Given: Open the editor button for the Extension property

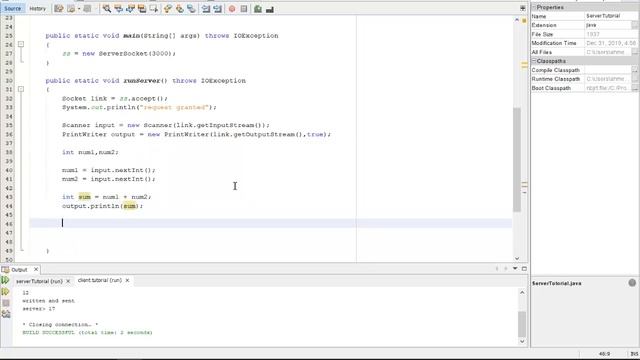Looking at the screenshot, I should coord(634,25).
